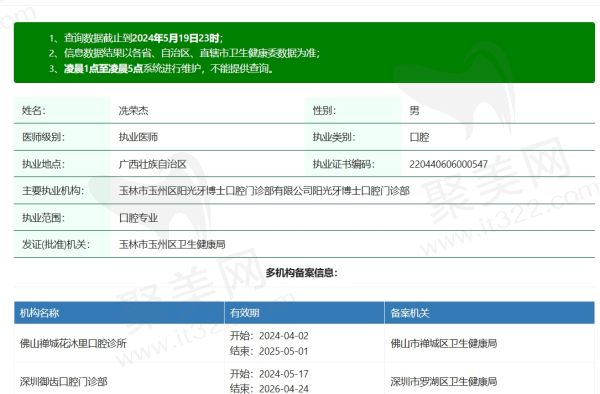600x394 pixels.
Task: Click the 有效期 column header
Action: pyautogui.click(x=304, y=313)
